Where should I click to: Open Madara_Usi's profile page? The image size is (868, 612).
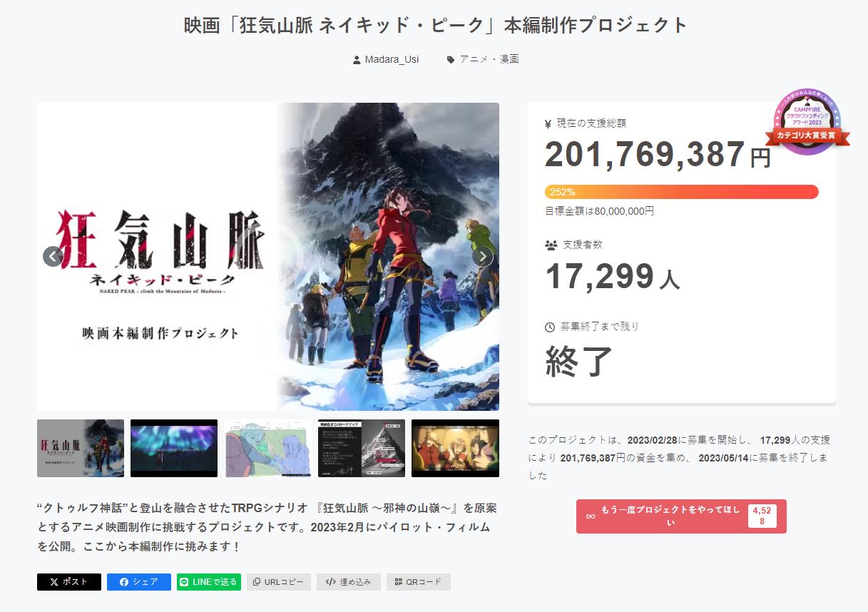coord(386,59)
